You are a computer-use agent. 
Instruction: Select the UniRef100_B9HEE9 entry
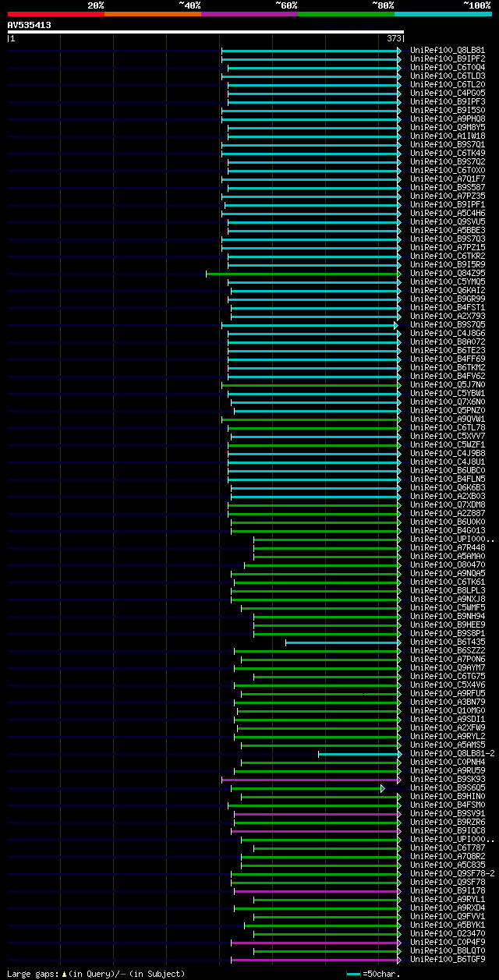448,625
